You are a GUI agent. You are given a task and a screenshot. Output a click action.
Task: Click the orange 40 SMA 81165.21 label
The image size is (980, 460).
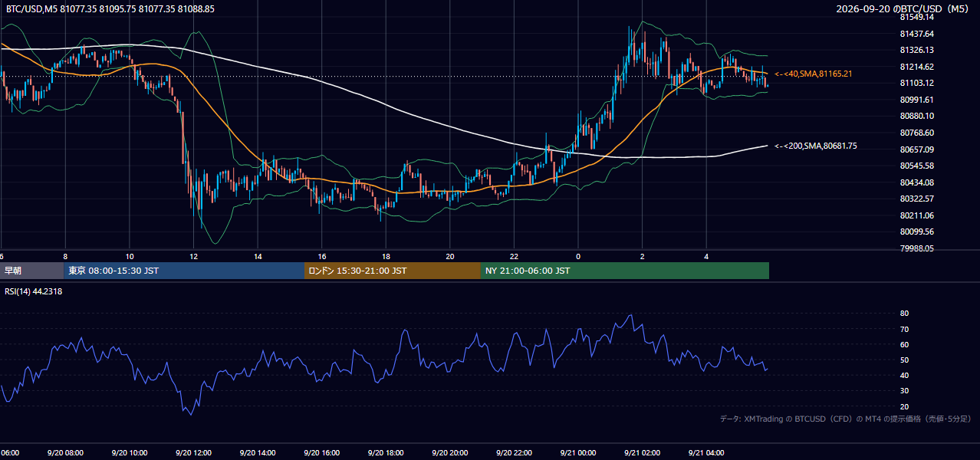click(813, 74)
